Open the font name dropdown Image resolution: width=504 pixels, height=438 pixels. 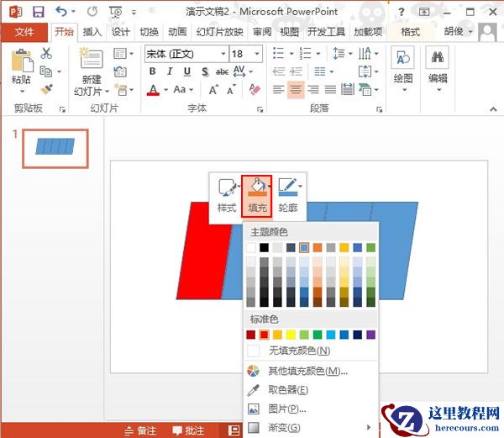pos(223,54)
